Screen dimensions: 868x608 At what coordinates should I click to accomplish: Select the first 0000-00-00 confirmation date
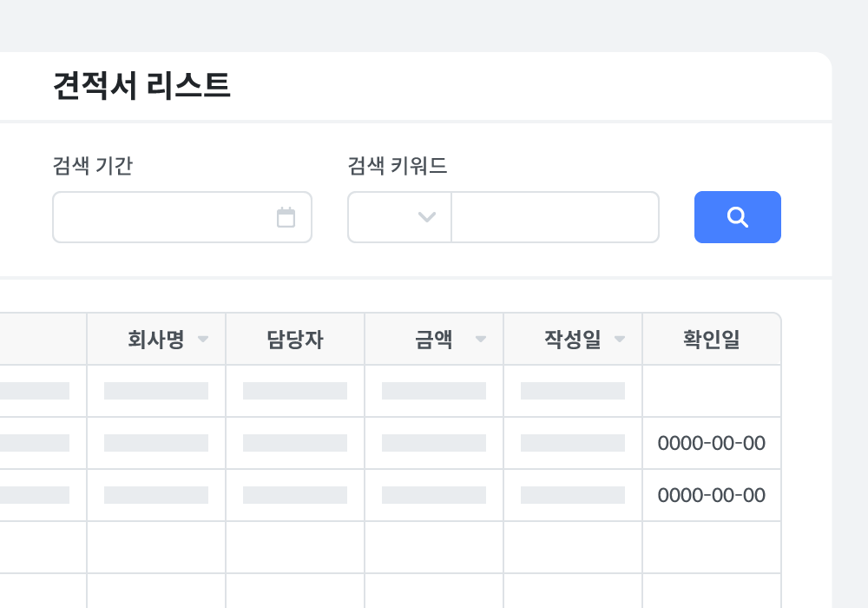[x=712, y=443]
